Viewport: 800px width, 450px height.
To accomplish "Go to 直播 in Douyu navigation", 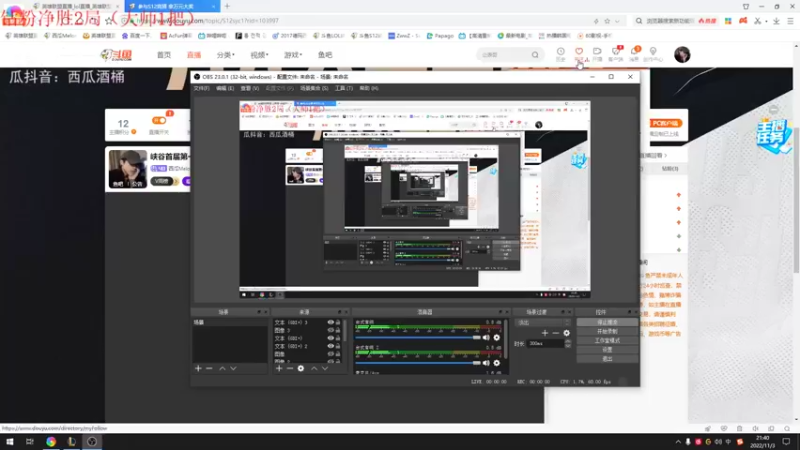I will [194, 55].
